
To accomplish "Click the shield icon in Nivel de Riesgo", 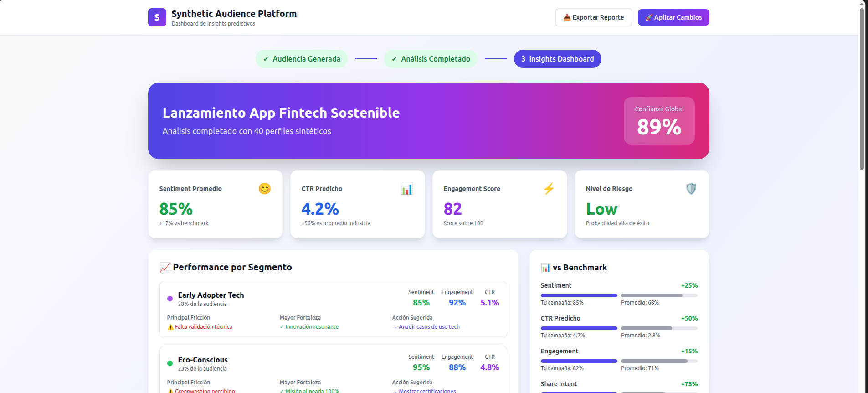I will (691, 189).
